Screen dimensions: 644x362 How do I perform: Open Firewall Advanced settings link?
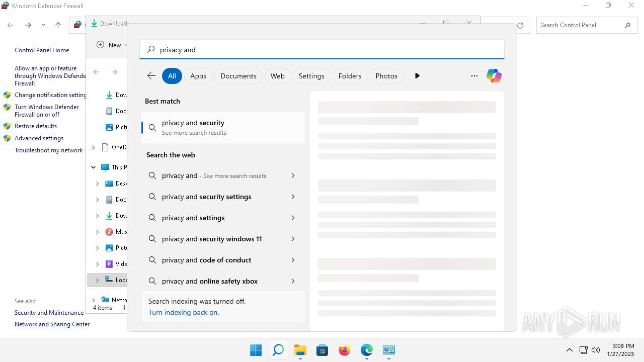39,138
